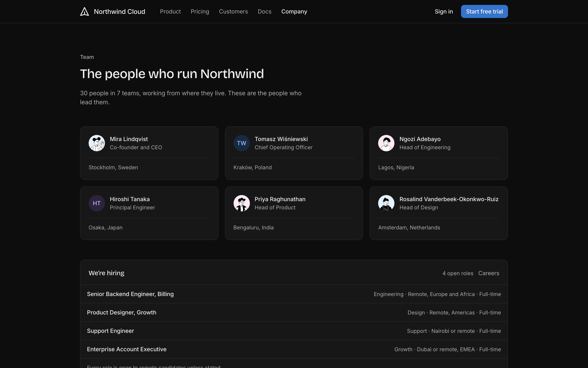Start free trial button

tap(484, 11)
